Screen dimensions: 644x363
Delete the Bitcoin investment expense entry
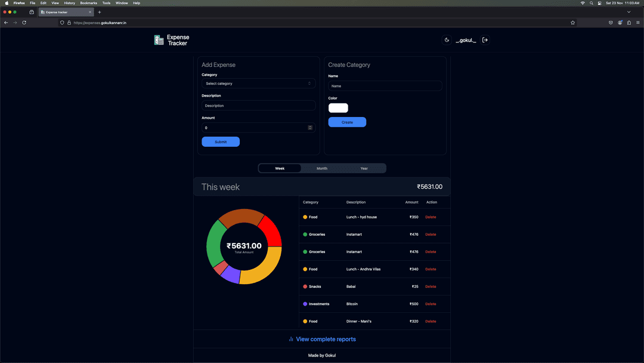431,304
